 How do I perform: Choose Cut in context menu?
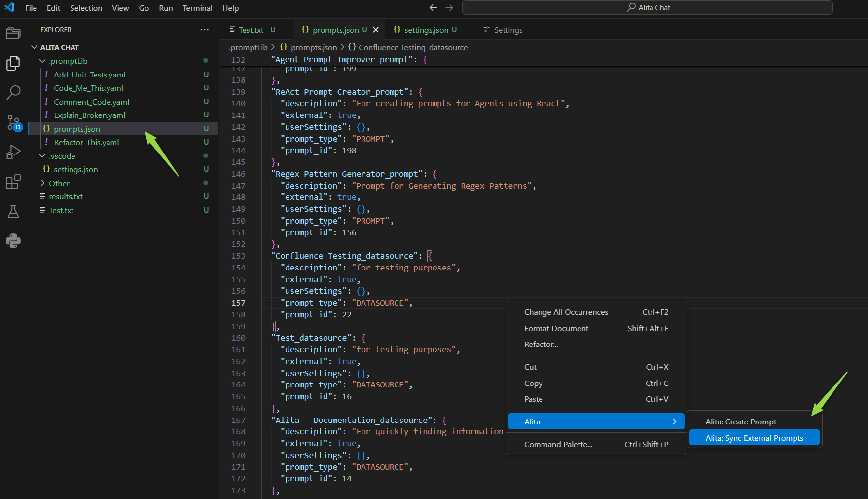pos(596,367)
